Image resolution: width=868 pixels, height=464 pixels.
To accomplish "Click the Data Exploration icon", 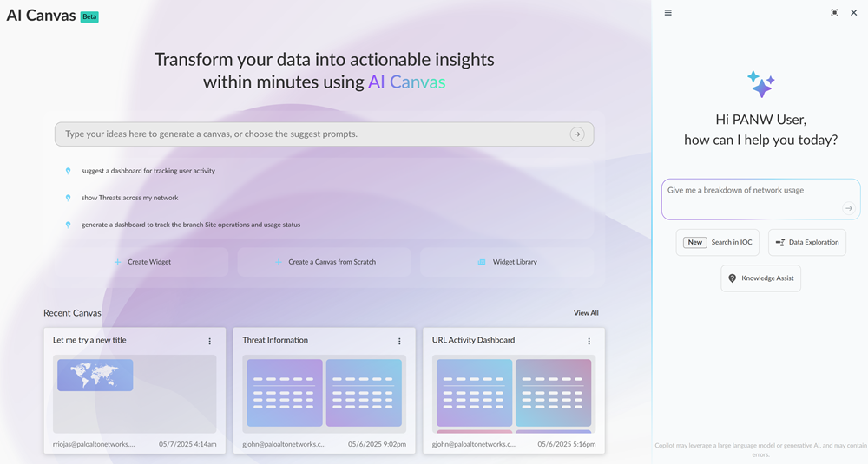I will pyautogui.click(x=780, y=243).
